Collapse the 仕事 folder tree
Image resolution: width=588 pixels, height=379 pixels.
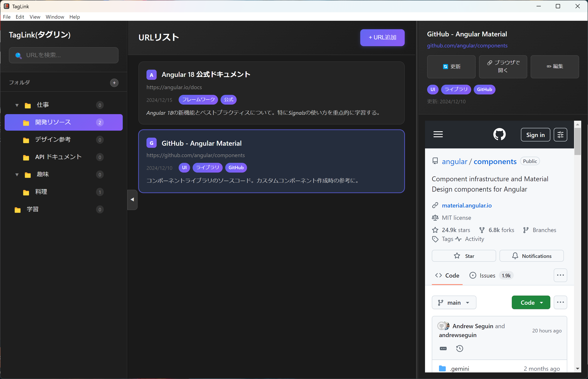(17, 105)
